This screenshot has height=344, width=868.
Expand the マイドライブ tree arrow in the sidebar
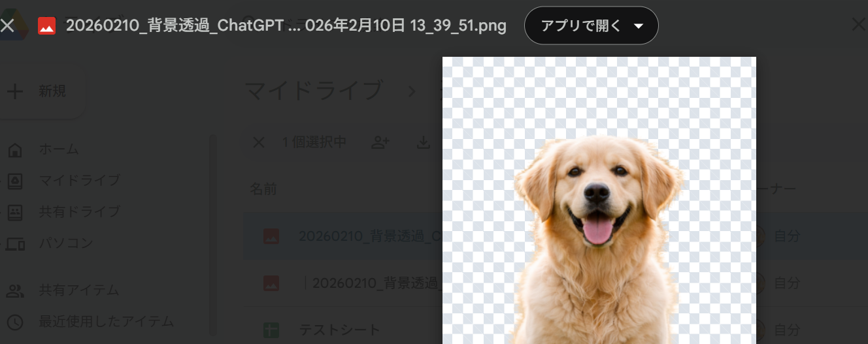click(x=2, y=180)
